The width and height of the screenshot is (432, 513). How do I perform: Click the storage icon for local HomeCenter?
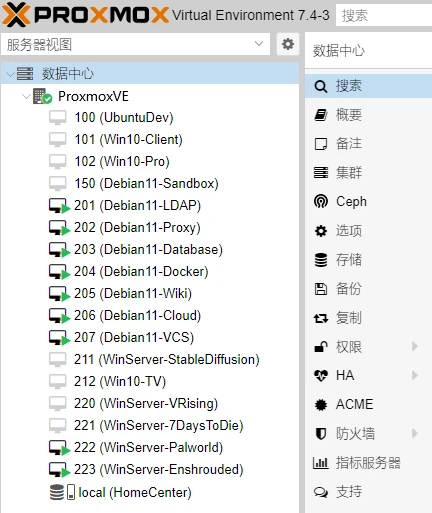62,492
